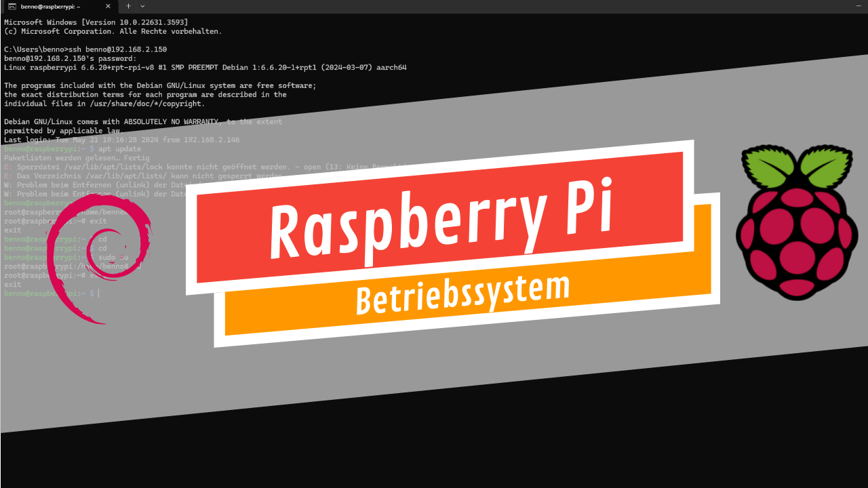Click the terminal icon in the tab
This screenshot has height=488, width=868.
[x=12, y=6]
